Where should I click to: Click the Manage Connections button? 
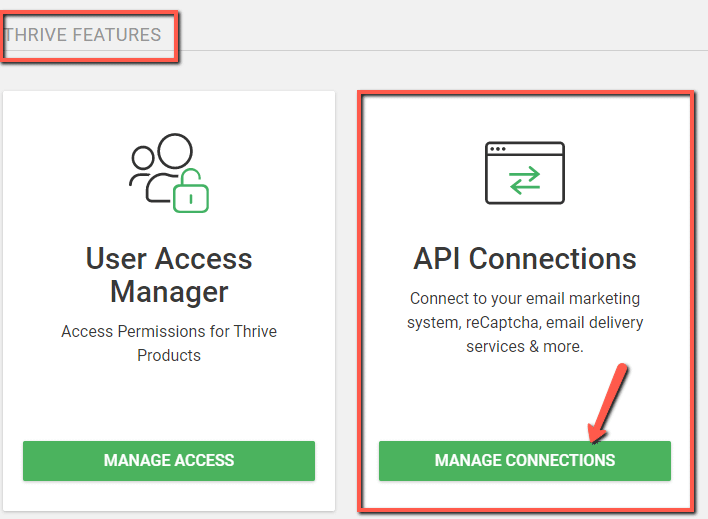525,461
